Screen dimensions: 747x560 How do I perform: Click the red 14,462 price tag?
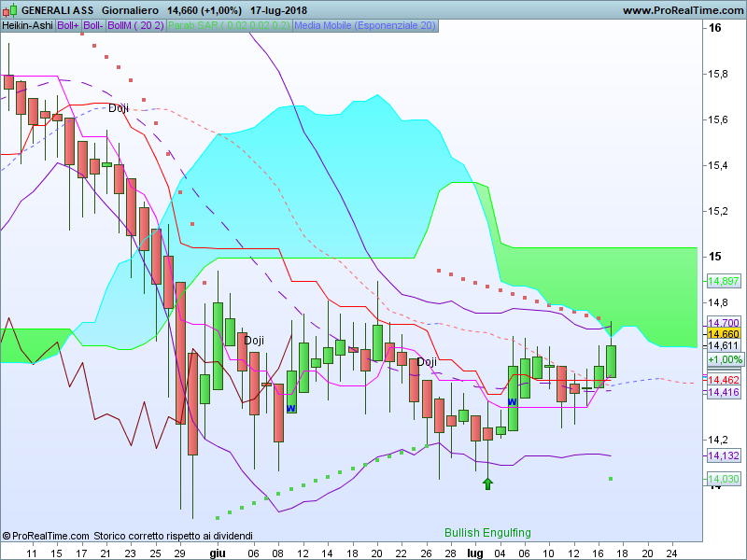[x=723, y=380]
